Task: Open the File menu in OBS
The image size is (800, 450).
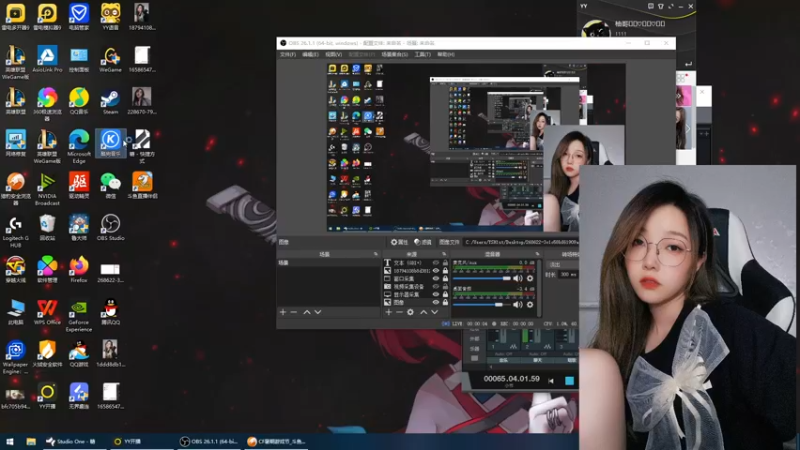Action: click(288, 55)
